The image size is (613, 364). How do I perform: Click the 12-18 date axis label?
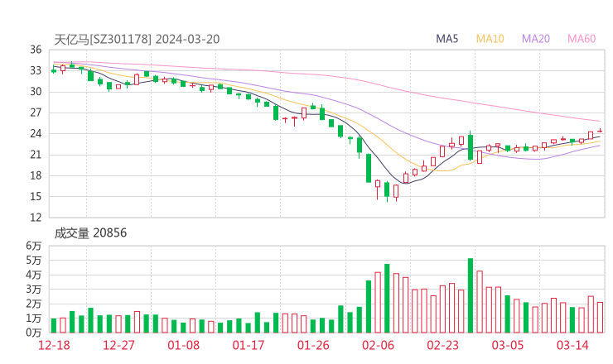54,345
